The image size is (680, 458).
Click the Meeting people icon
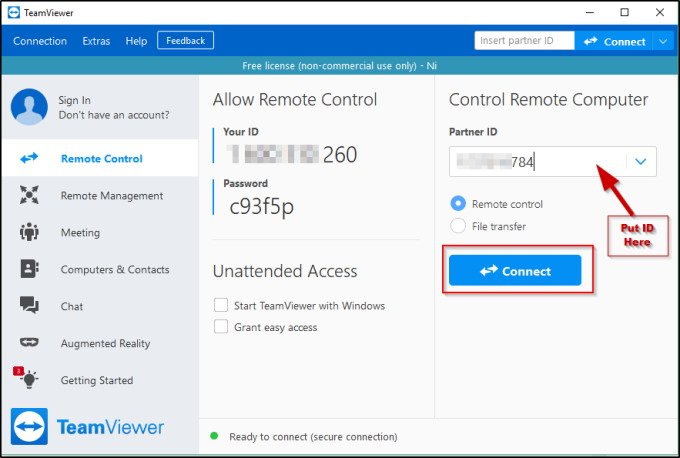coord(29,232)
